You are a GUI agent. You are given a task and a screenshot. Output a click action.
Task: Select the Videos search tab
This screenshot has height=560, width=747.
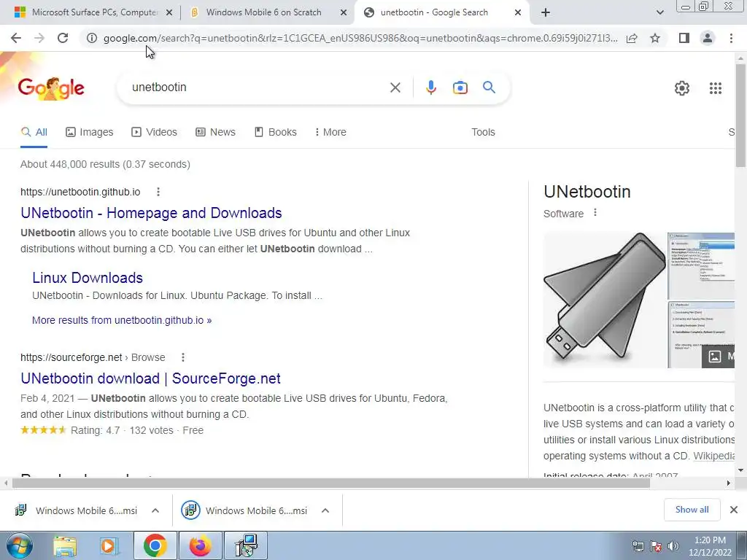pyautogui.click(x=155, y=132)
